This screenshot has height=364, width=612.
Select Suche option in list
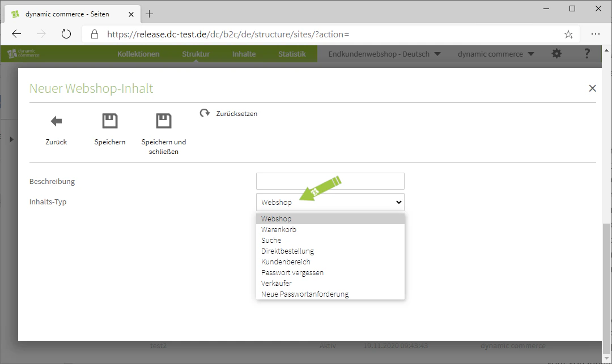tap(330, 241)
